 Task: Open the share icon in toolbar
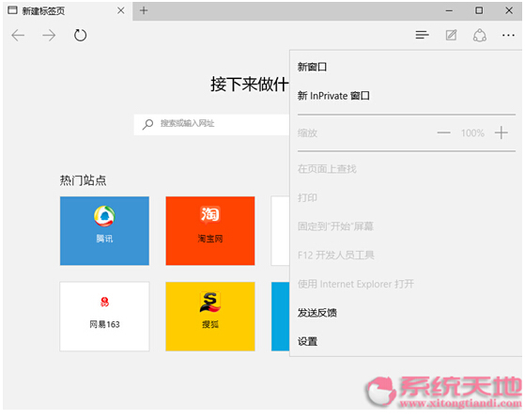[x=480, y=35]
